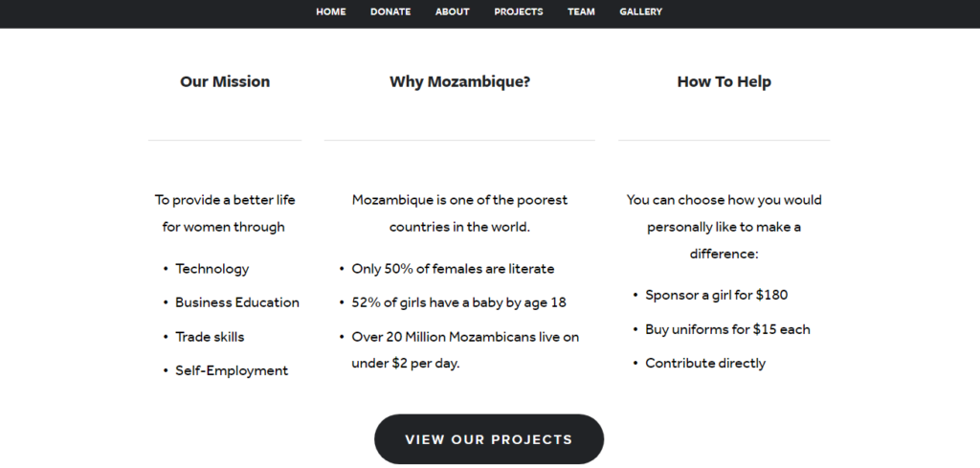Click the 52% of girls statistic
Image resolution: width=980 pixels, height=468 pixels.
coord(458,302)
